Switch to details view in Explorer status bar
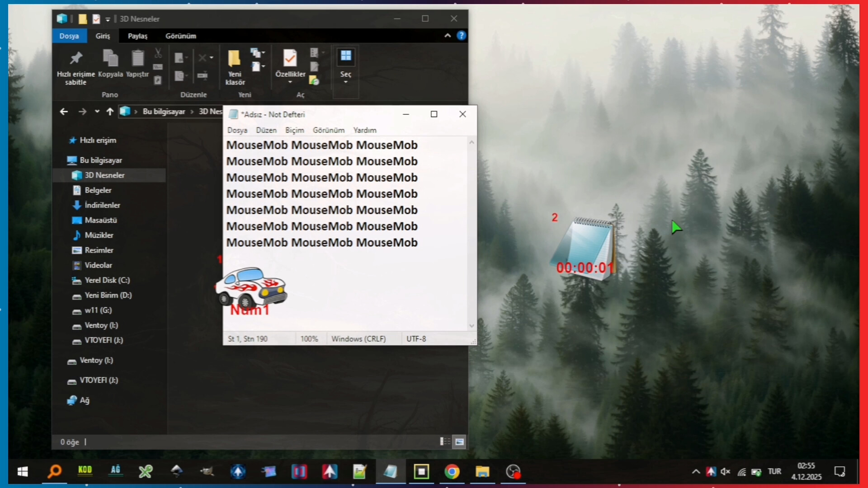The width and height of the screenshot is (868, 488). coord(444,442)
